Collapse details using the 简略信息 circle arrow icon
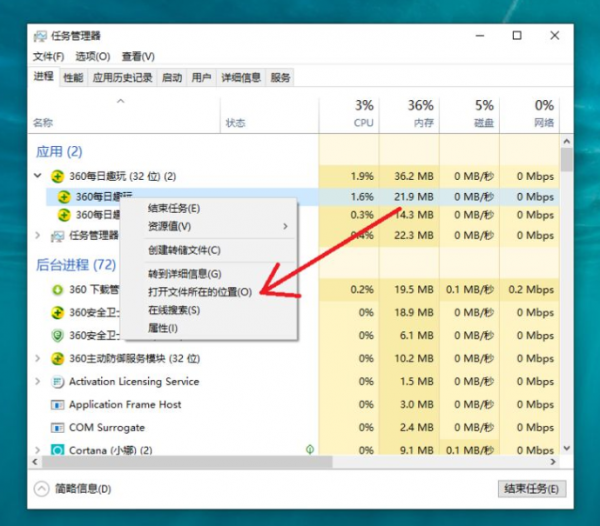The height and width of the screenshot is (526, 600). [x=41, y=489]
